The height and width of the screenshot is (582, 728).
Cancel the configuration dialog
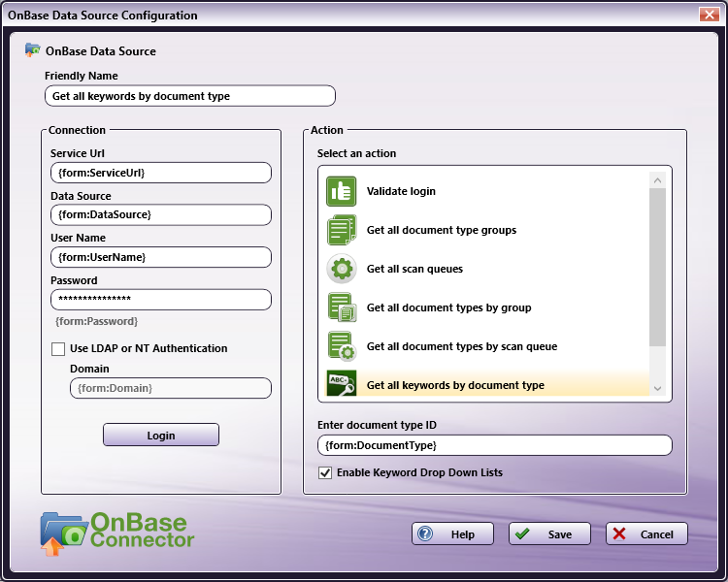point(646,533)
